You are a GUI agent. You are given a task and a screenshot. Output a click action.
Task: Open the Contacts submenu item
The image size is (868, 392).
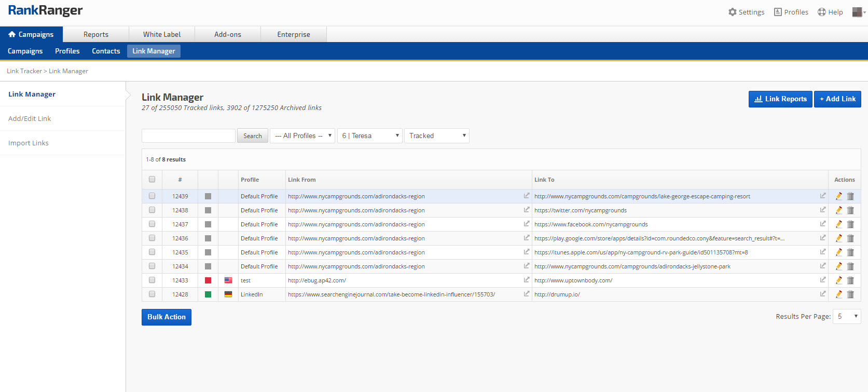click(x=106, y=51)
